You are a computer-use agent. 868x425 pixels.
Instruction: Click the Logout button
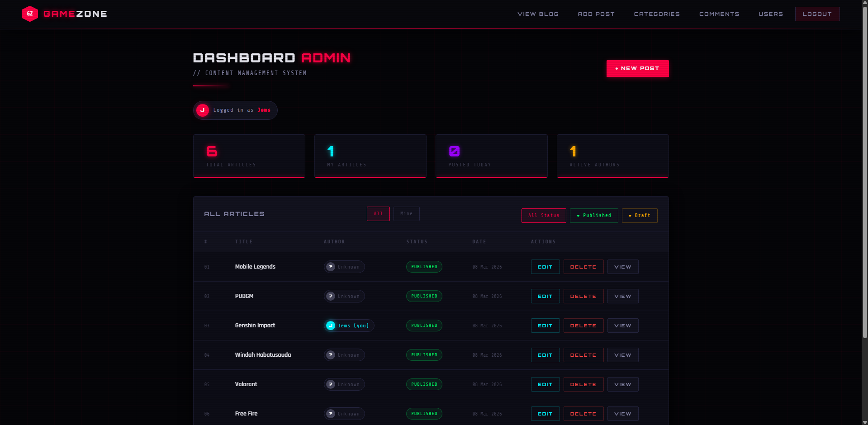[817, 14]
